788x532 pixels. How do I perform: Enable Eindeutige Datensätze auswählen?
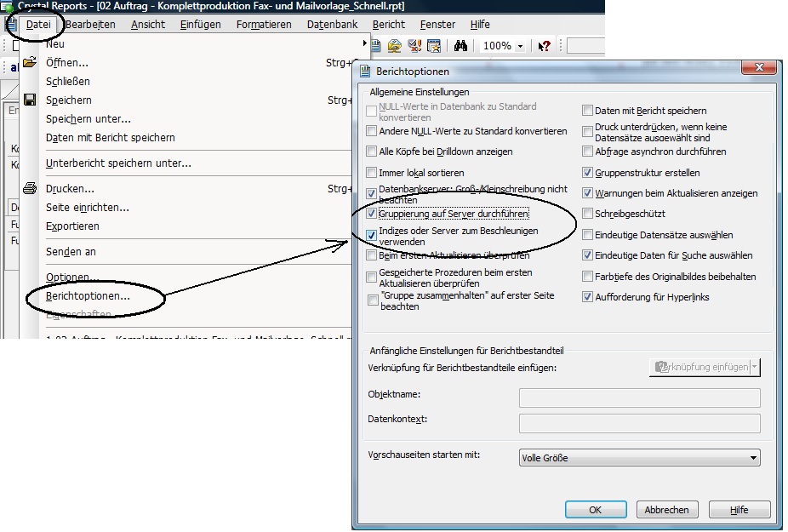587,235
